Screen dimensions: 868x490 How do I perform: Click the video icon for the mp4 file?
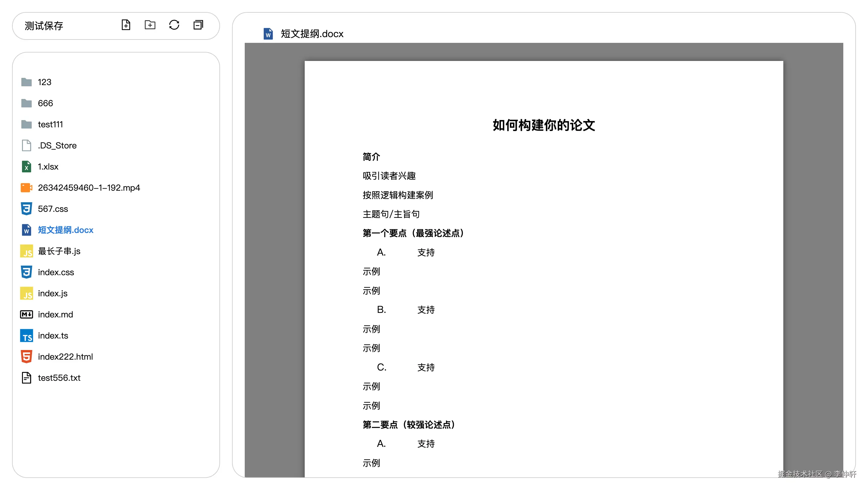click(26, 188)
